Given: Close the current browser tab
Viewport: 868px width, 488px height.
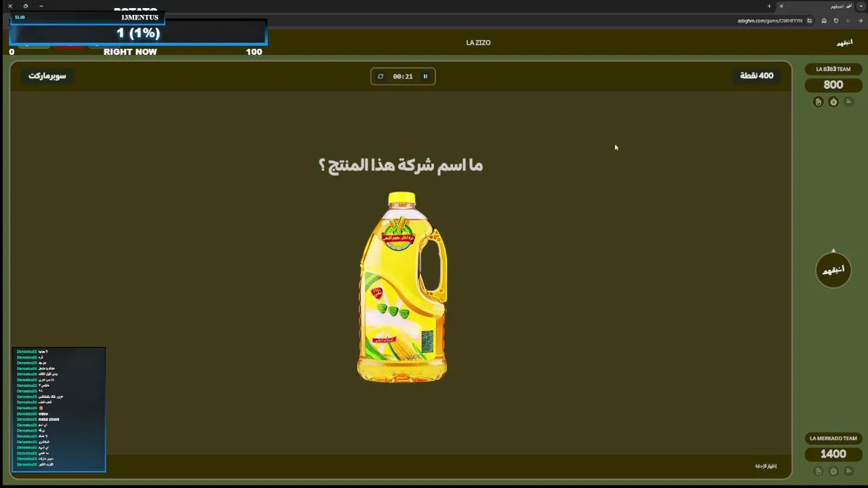Looking at the screenshot, I should coord(781,6).
